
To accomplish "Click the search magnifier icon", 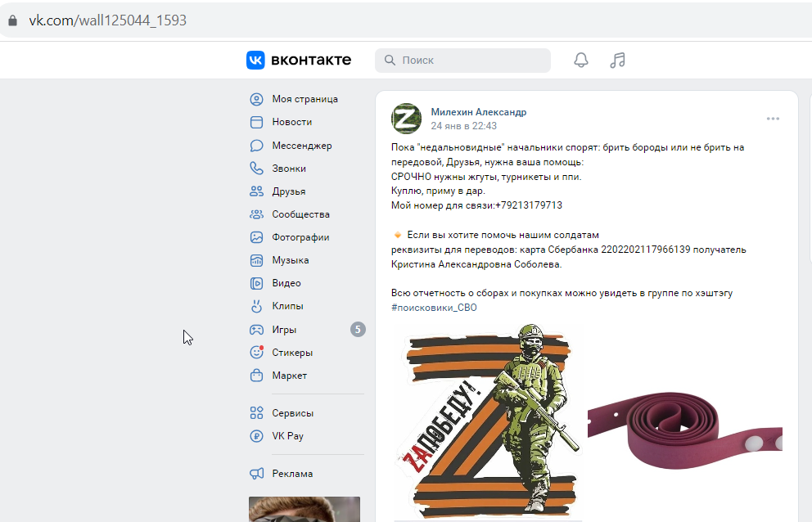I will pyautogui.click(x=390, y=60).
